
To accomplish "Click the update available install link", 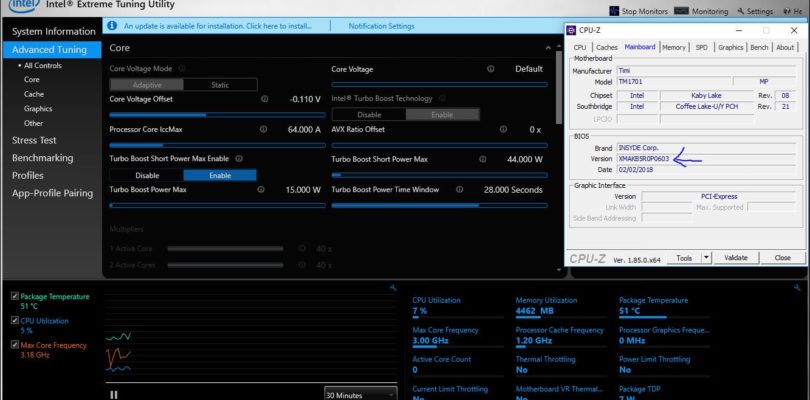I will pos(217,26).
